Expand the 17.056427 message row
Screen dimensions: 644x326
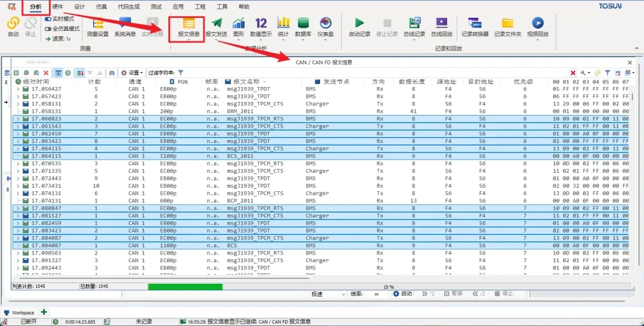18,89
